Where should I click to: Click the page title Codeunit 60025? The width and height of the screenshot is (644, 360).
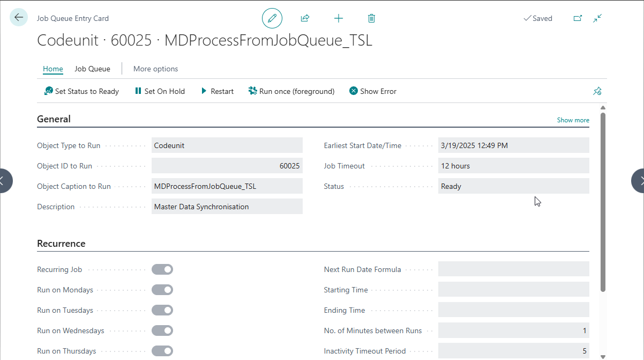coord(204,41)
